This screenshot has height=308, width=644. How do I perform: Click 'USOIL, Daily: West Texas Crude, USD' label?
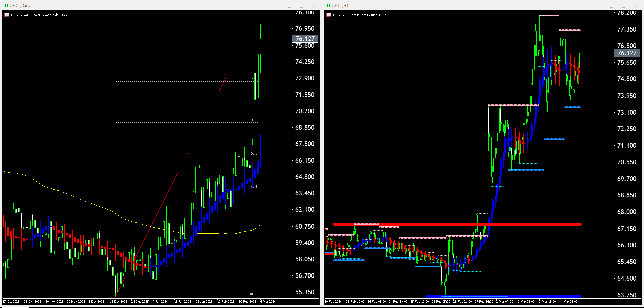[39, 15]
